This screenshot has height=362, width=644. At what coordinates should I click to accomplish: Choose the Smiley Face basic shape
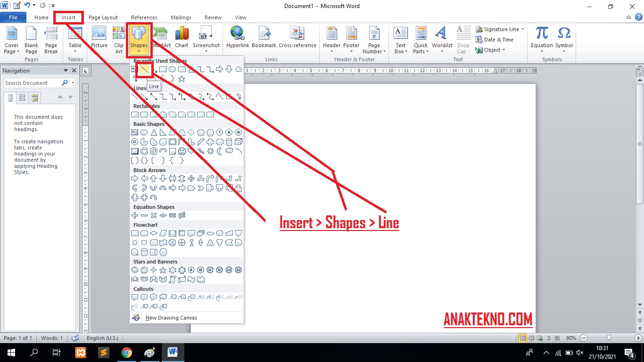click(182, 151)
